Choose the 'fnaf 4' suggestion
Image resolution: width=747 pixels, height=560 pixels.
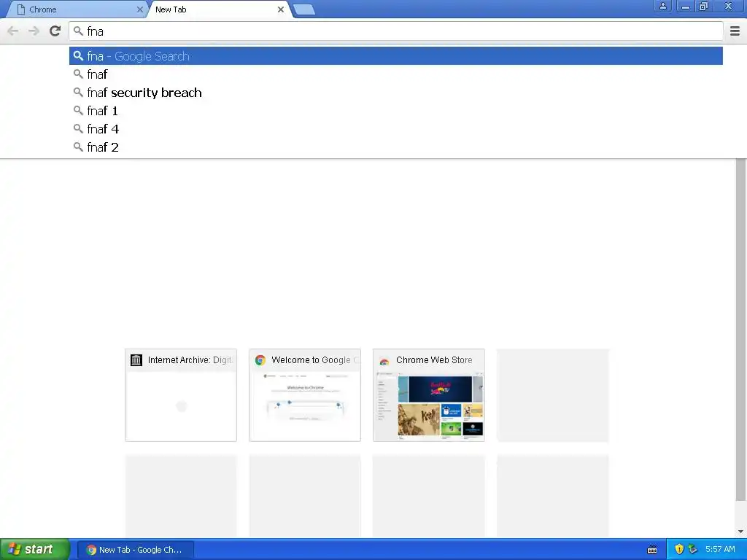[x=396, y=129]
